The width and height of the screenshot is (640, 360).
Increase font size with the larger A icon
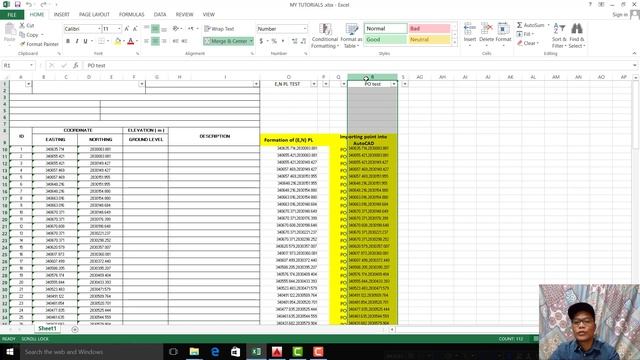[x=127, y=29]
